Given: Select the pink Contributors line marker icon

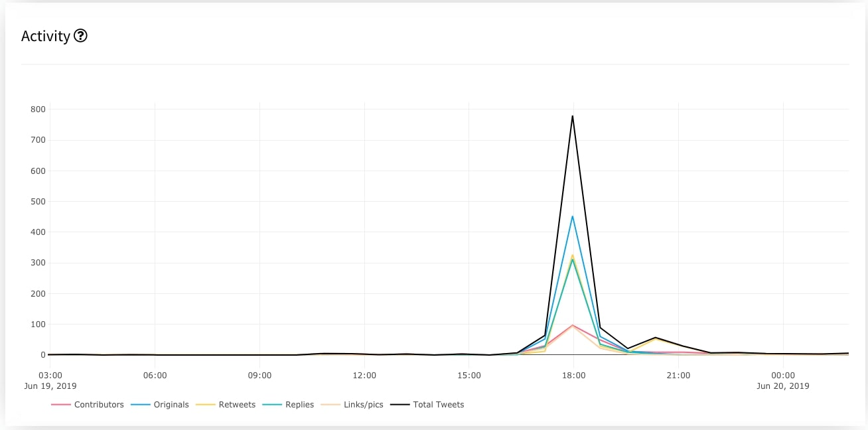Looking at the screenshot, I should coord(60,404).
